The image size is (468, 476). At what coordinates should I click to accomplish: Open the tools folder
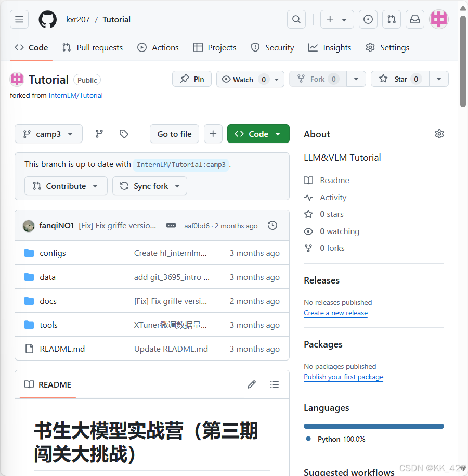(48, 325)
